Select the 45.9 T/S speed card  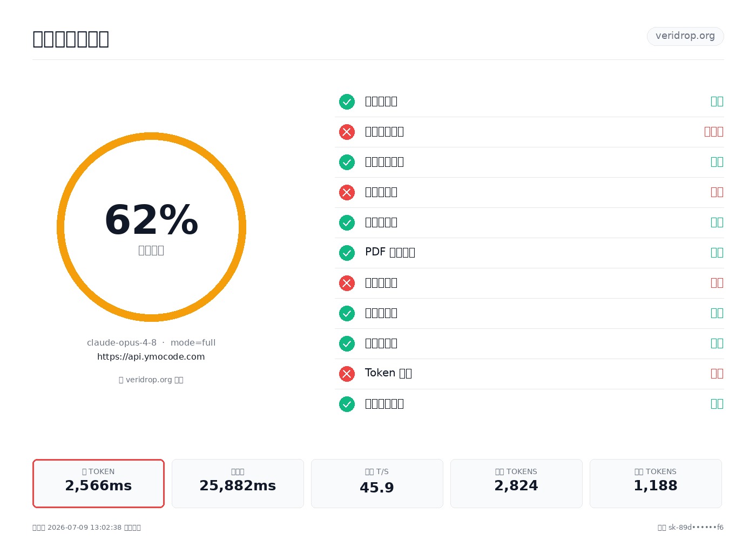(x=377, y=483)
